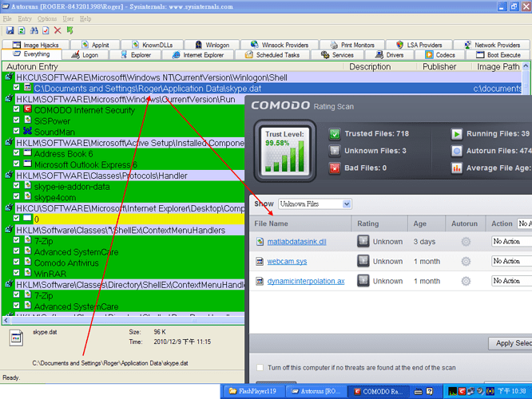This screenshot has width=532, height=399.
Task: Click the Trusted Files green check icon
Action: (x=335, y=134)
